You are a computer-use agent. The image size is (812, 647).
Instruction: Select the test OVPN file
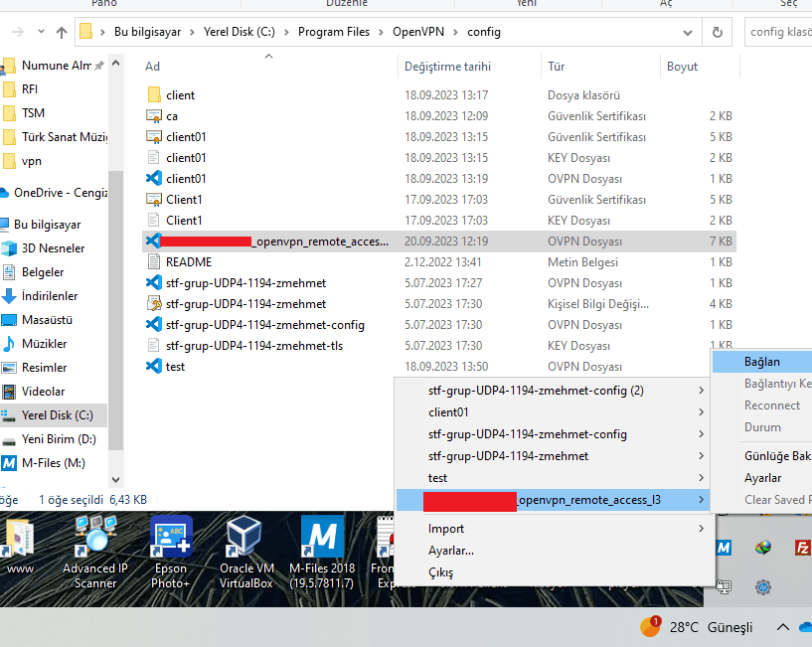[x=154, y=367]
